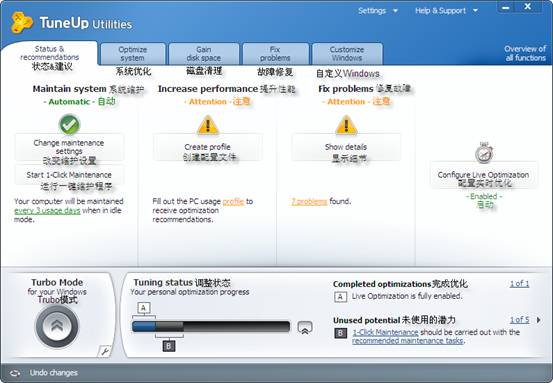Screen dimensions: 553x383
Task: Open the every 3 usage days link
Action: click(47, 211)
